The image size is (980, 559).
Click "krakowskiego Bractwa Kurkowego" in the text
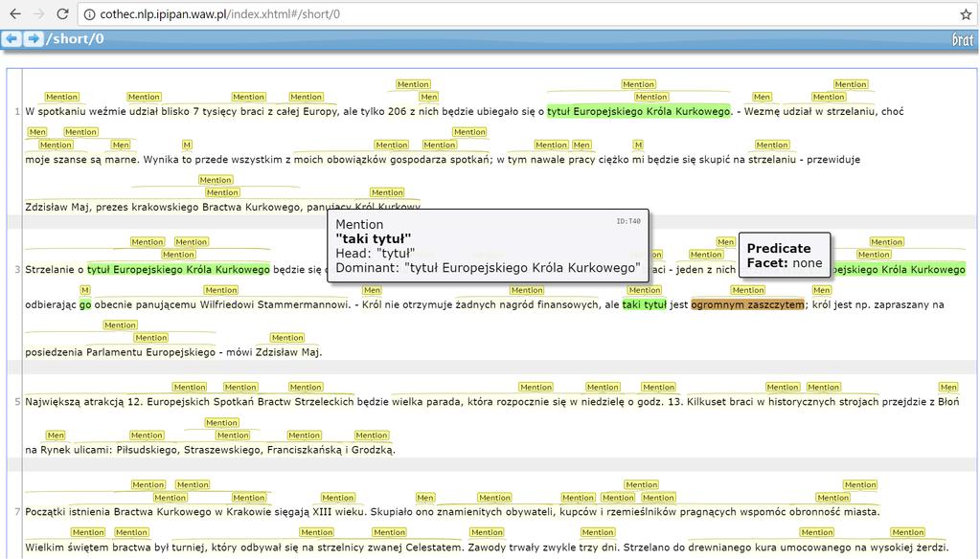pos(217,208)
